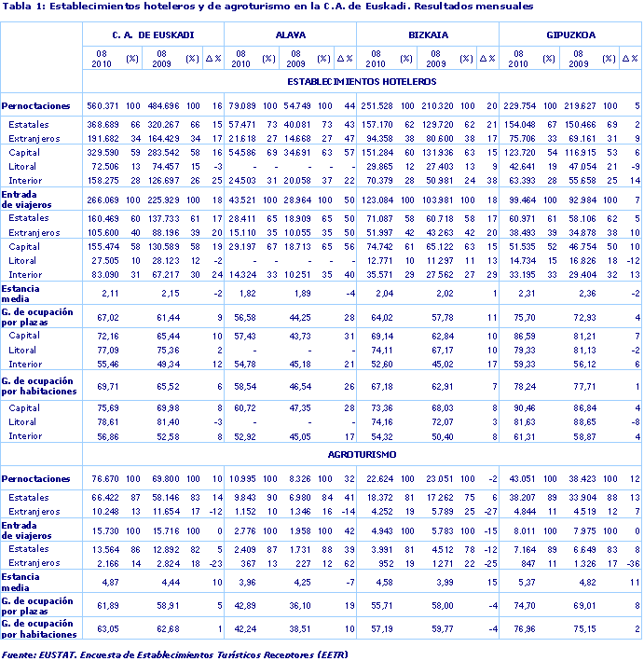The image size is (644, 661).
Task: Click the 76.670 agrotourism overnight stays cell
Action: [106, 479]
